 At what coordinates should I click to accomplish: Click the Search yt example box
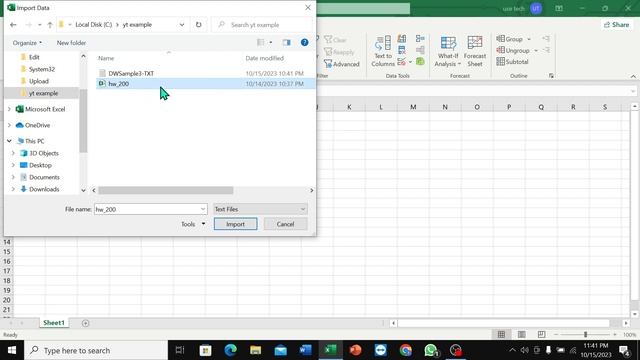click(262, 25)
